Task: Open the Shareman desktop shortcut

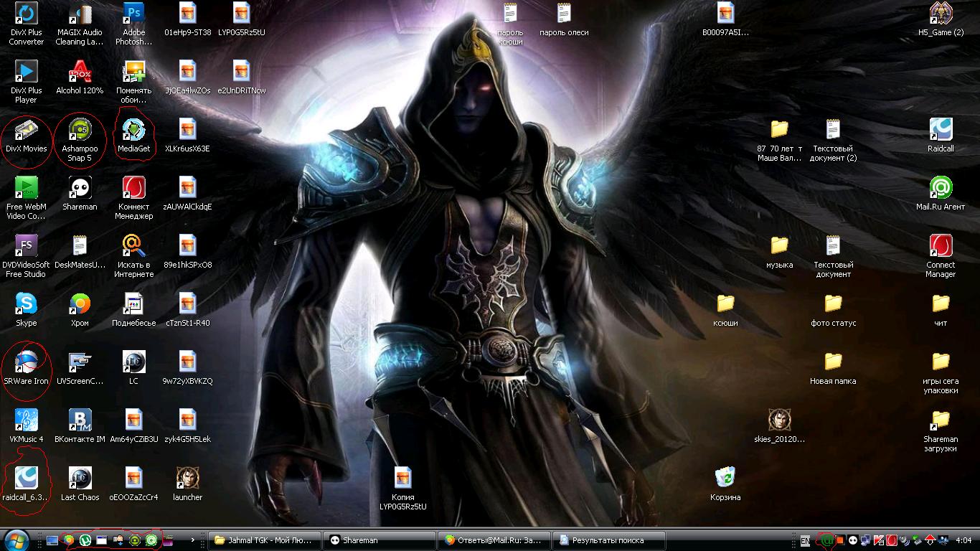Action: [x=80, y=194]
